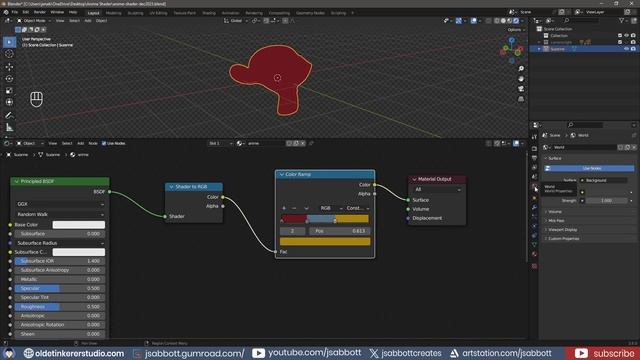The height and width of the screenshot is (360, 640).
Task: Toggle the Use Nodes checkbox in node editor
Action: (104, 143)
